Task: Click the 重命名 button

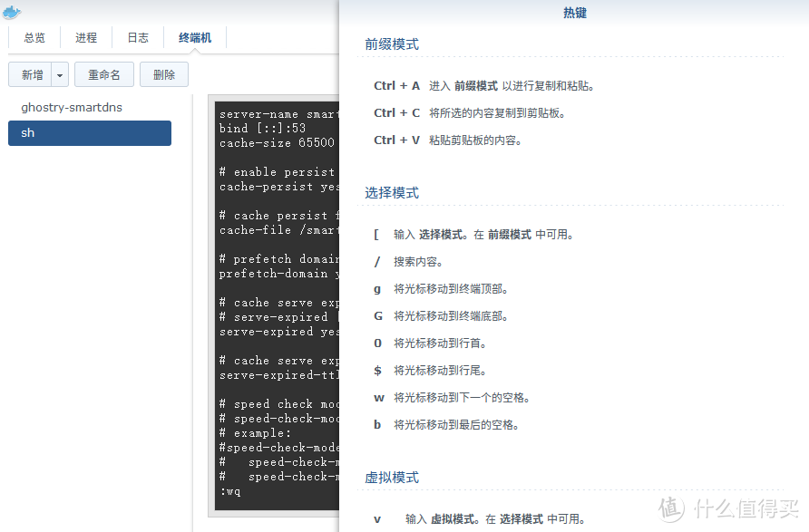Action: [x=104, y=74]
